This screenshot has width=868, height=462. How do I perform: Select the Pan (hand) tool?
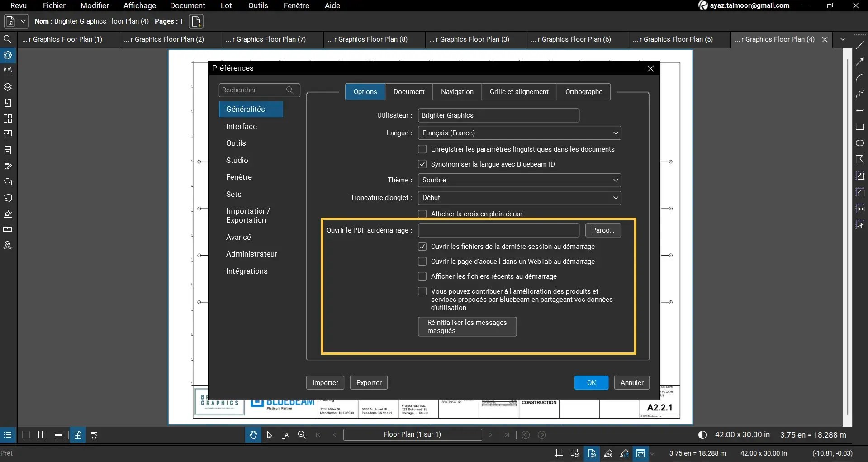coord(253,435)
